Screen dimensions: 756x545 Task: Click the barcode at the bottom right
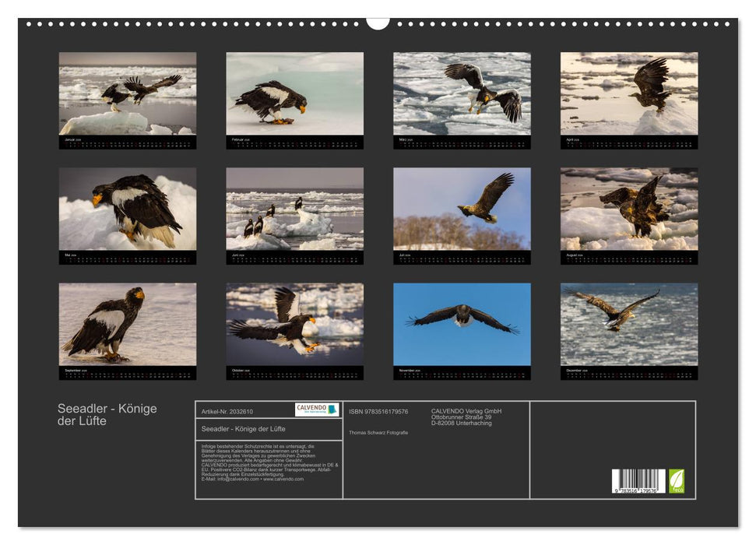point(637,480)
